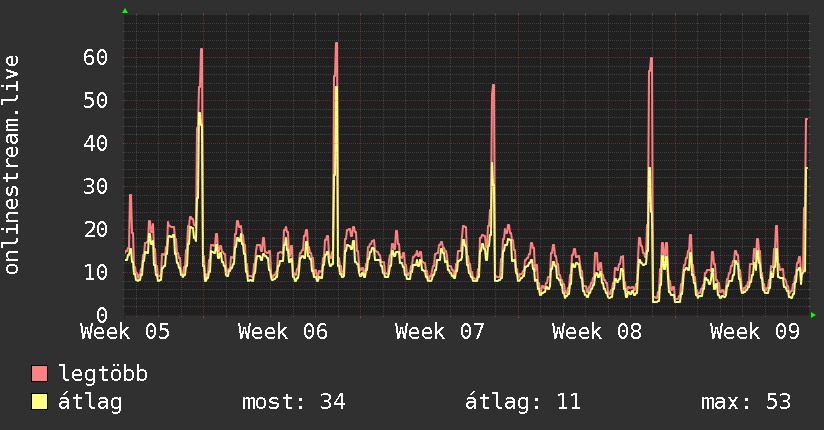Click the 'most: 34' value
824x430 pixels.
click(x=294, y=402)
